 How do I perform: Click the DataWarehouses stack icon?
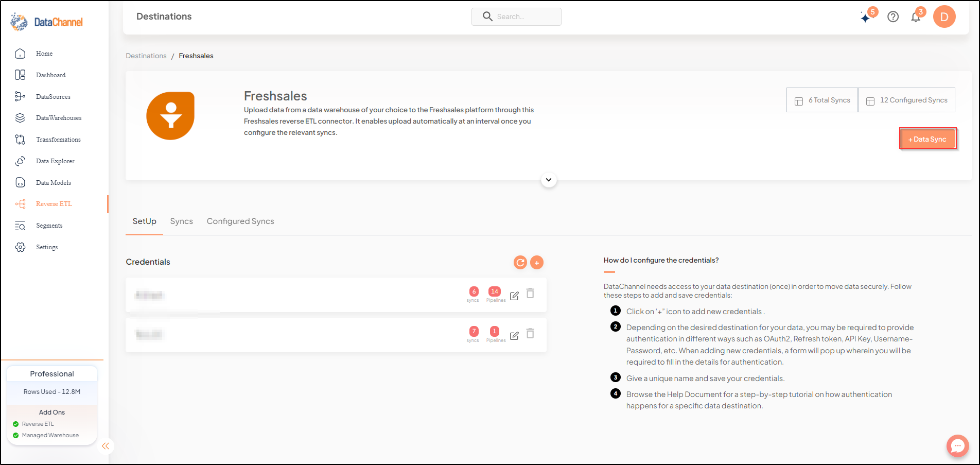pyautogui.click(x=20, y=118)
